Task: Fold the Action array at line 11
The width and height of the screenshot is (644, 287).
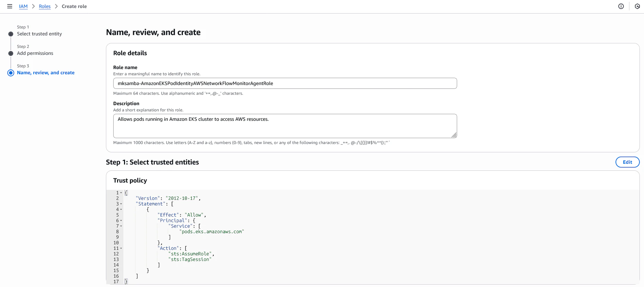Action: (x=121, y=248)
